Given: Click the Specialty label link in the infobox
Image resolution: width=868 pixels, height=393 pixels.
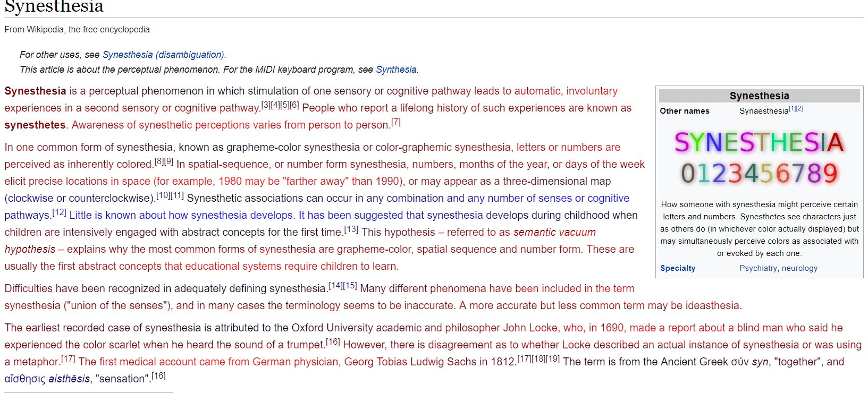Looking at the screenshot, I should tap(678, 268).
